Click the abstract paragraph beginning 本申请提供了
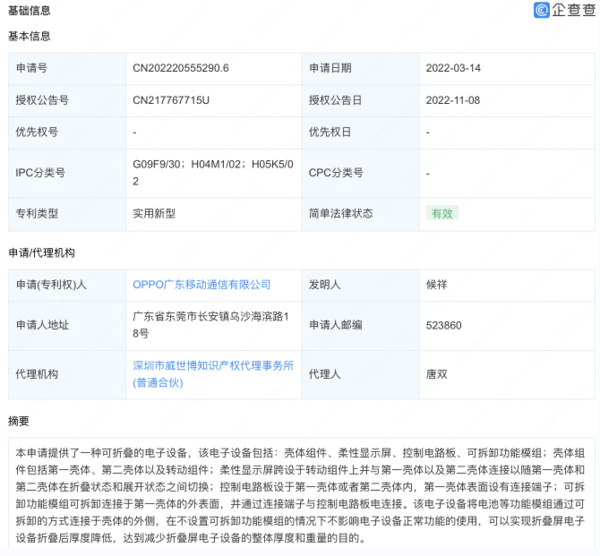 [x=300, y=496]
